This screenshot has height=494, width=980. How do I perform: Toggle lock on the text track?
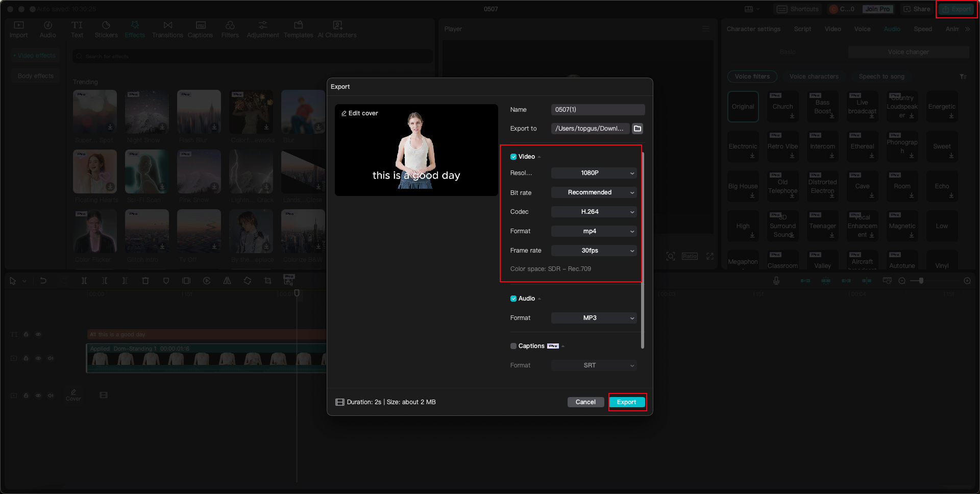[x=26, y=334]
